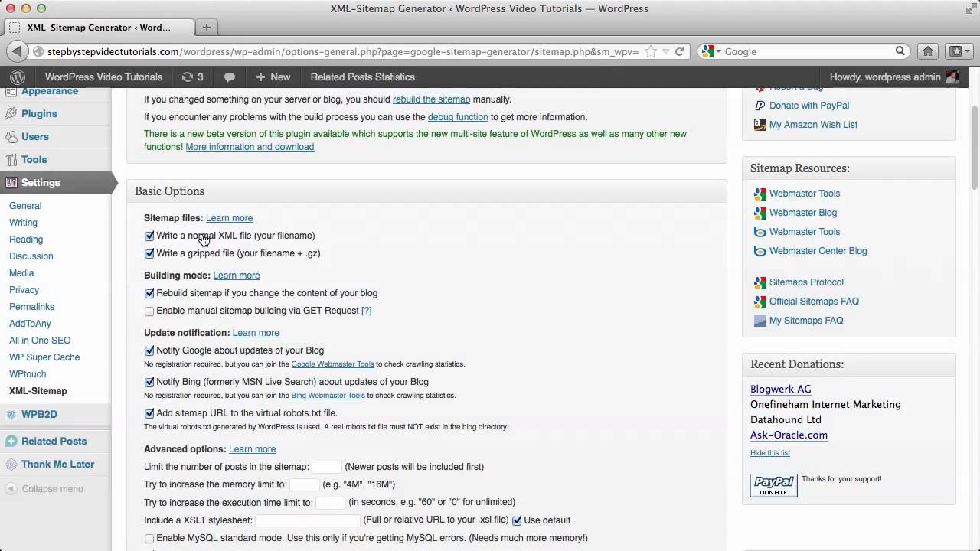
Task: Toggle Write a gzipped file checkbox
Action: [x=149, y=253]
